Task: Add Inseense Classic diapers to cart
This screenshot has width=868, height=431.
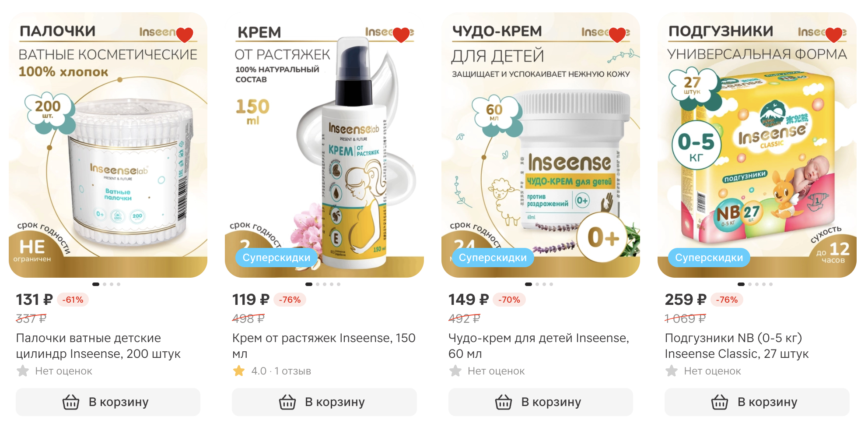Action: 757,402
